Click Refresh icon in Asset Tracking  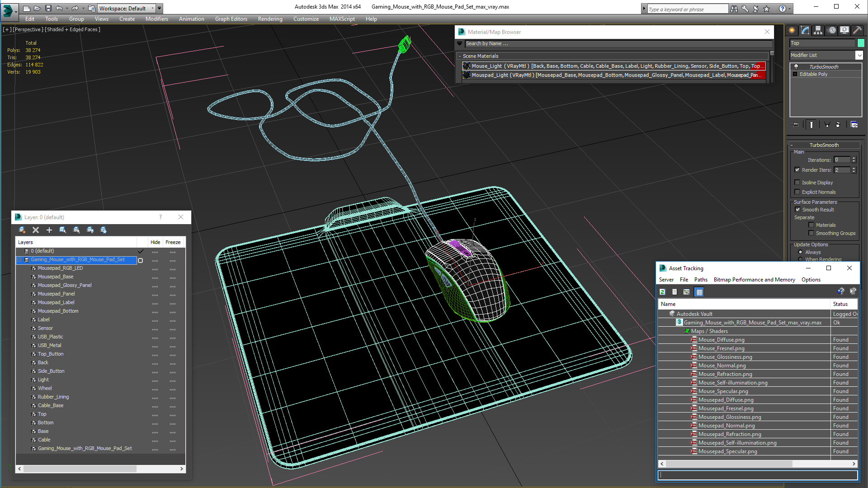click(x=662, y=292)
